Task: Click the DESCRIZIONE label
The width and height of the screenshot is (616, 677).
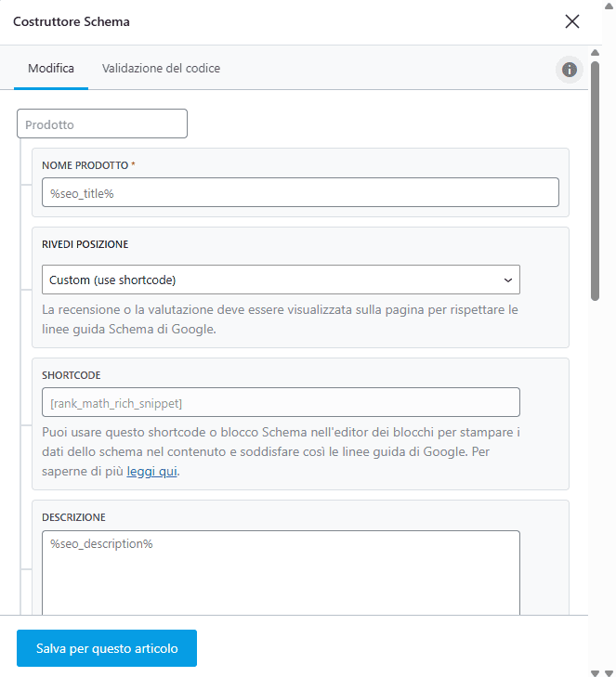Action: coord(73,517)
